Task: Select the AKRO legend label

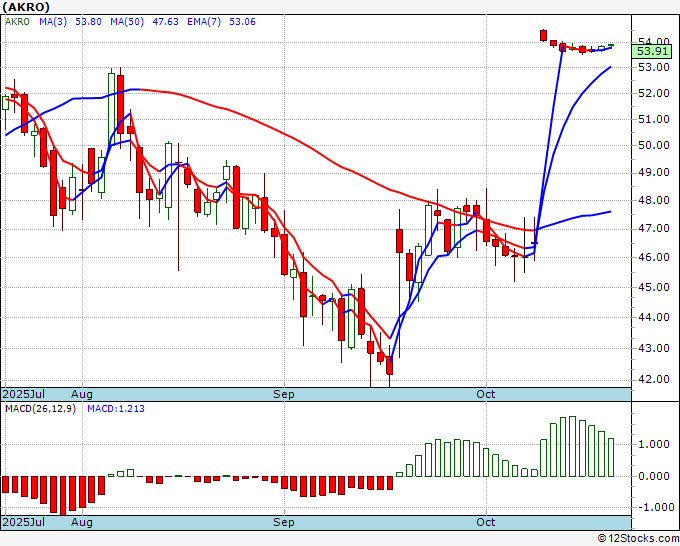Action: tap(17, 22)
